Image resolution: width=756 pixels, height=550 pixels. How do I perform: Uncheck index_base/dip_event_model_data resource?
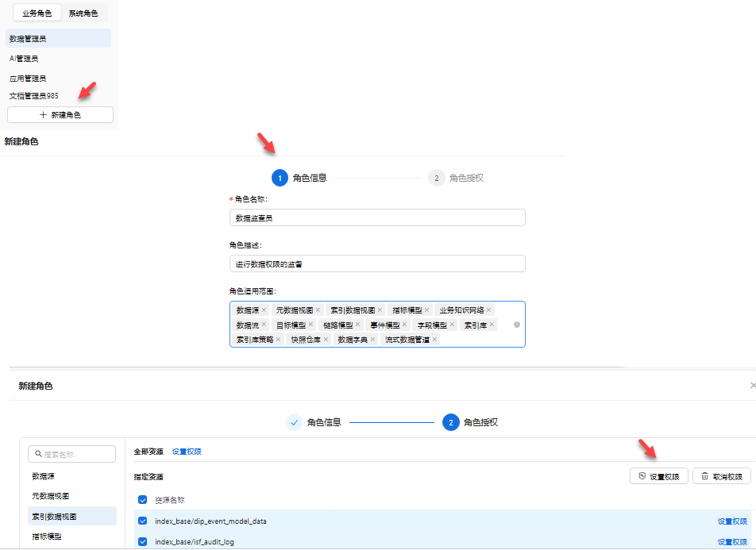click(x=143, y=521)
